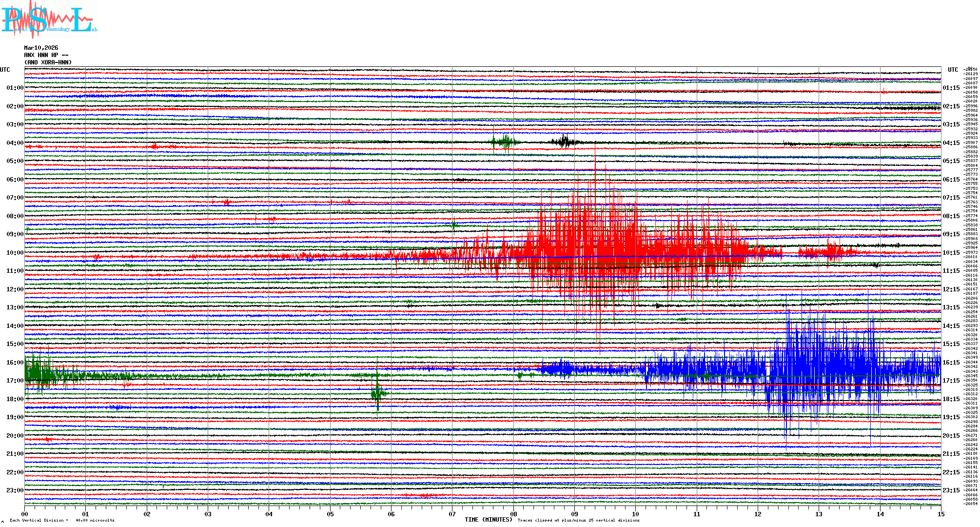Click minute mark 00 on bottom axis
The height and width of the screenshot is (527, 980).
tap(25, 514)
